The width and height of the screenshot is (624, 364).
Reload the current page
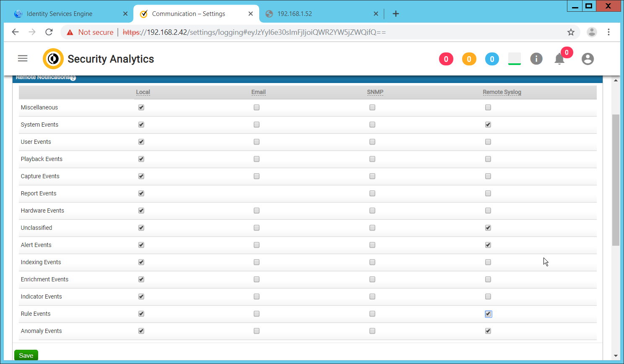point(49,32)
